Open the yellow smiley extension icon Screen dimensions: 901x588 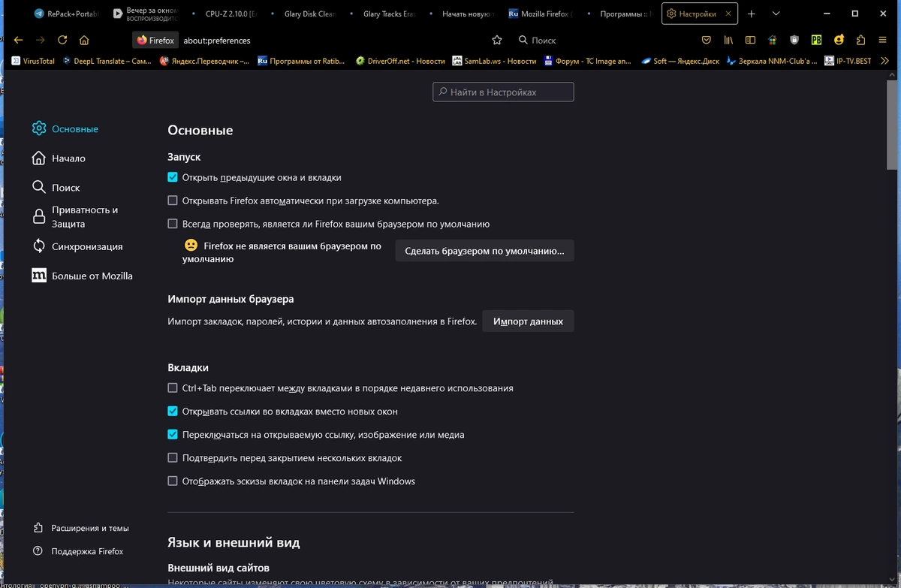tap(839, 40)
